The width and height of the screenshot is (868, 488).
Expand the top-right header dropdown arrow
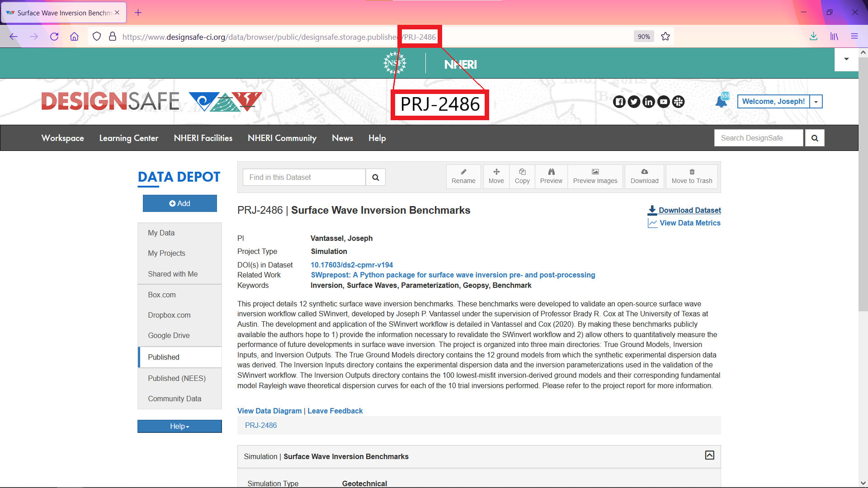(x=846, y=59)
